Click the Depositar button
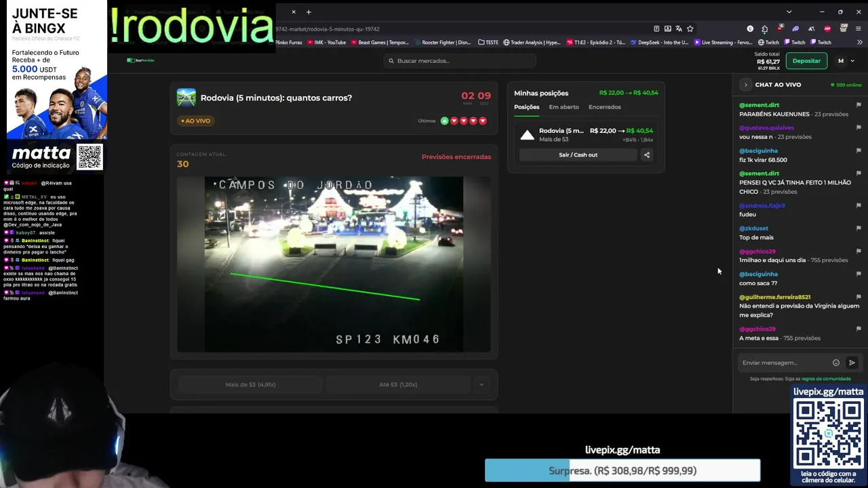Viewport: 868px width, 488px height. [806, 61]
